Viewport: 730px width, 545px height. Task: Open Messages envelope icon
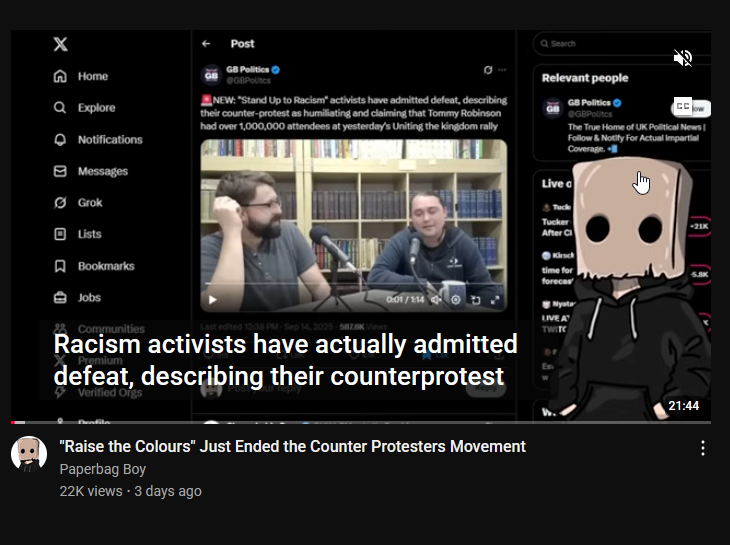[x=60, y=171]
